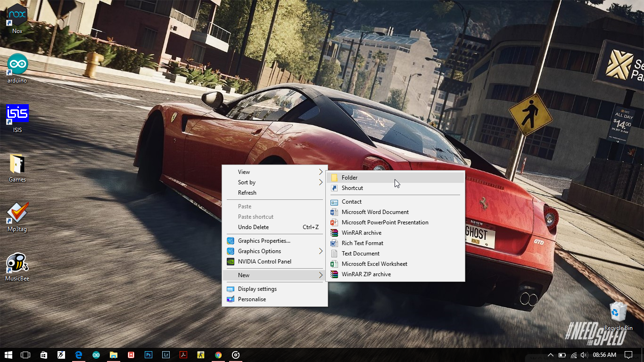644x362 pixels.
Task: Choose Refresh from the context menu
Action: click(274, 193)
